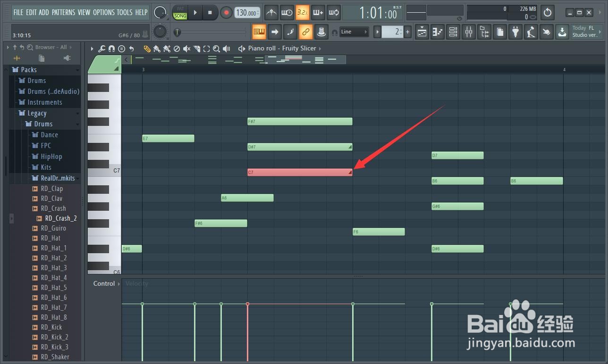Viewport: 608px width, 364px height.
Task: Select the Draw (pencil) tool in the piano roll
Action: click(147, 48)
